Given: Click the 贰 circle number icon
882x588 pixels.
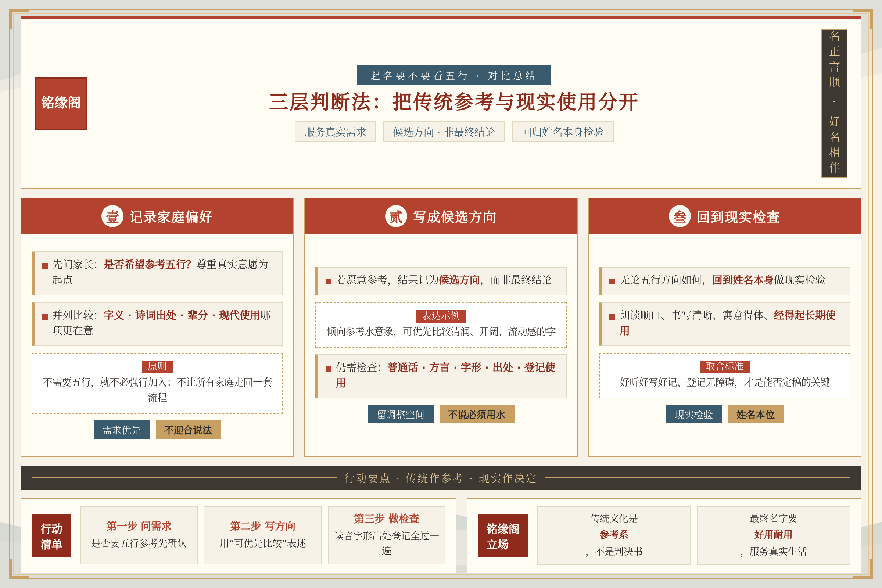Looking at the screenshot, I should click(x=396, y=216).
